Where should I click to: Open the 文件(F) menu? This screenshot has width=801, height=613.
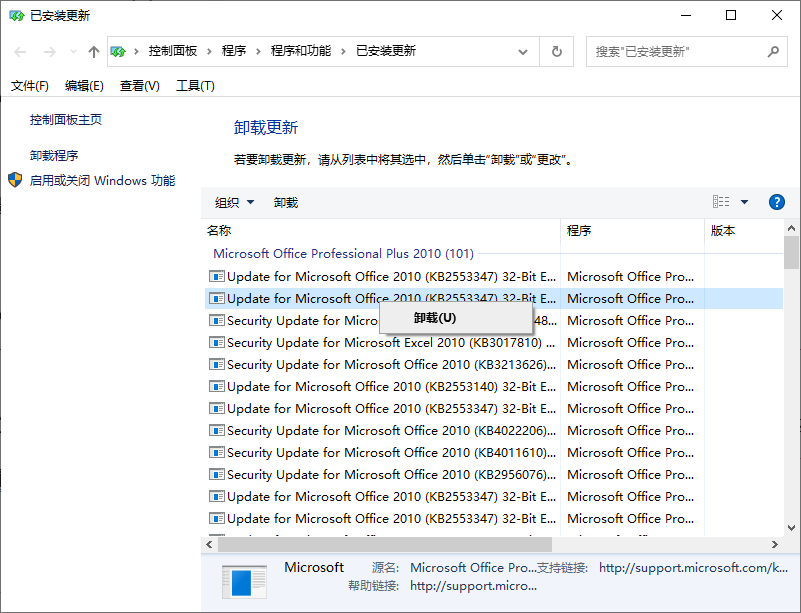click(30, 86)
